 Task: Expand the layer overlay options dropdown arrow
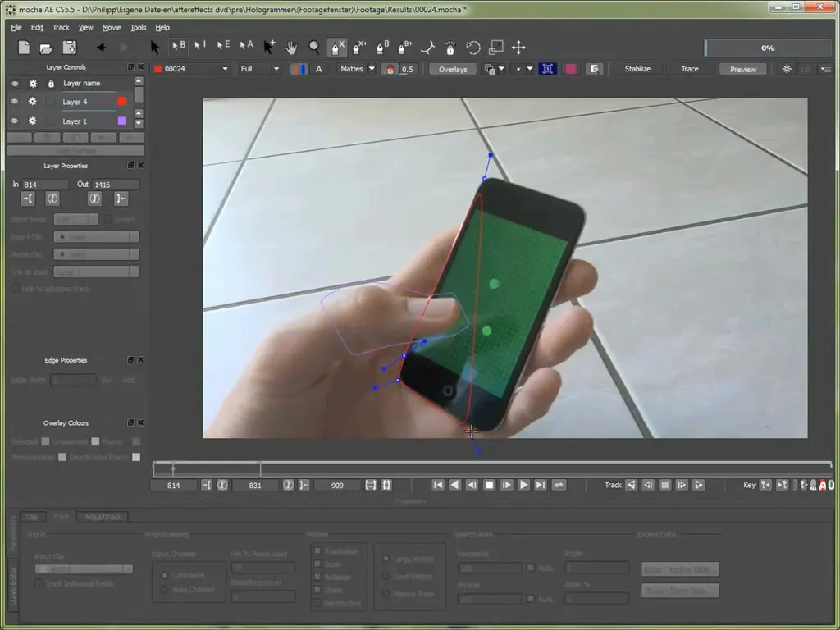pyautogui.click(x=501, y=69)
